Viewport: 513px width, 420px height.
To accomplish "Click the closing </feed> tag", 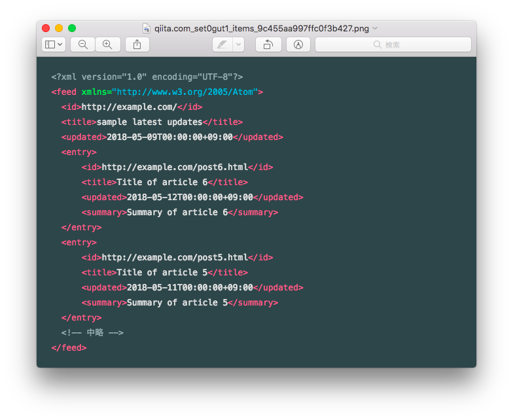I will [x=69, y=348].
